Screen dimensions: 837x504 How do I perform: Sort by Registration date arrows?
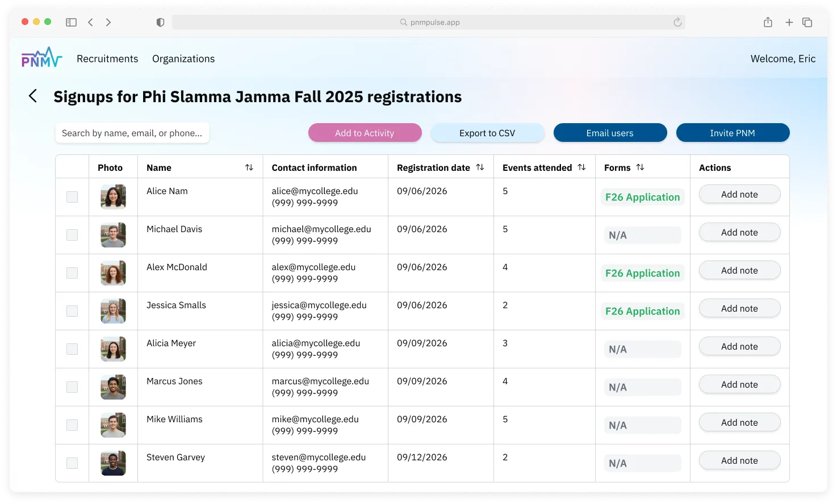480,167
